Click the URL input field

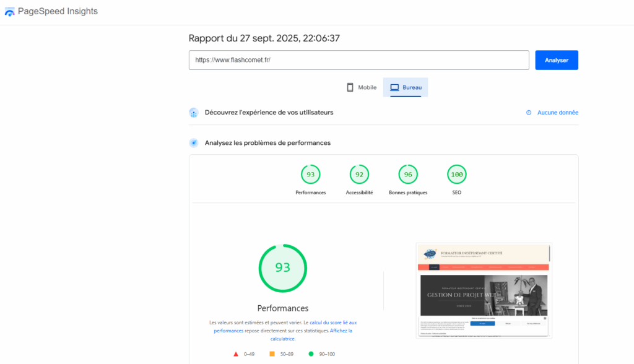click(358, 60)
